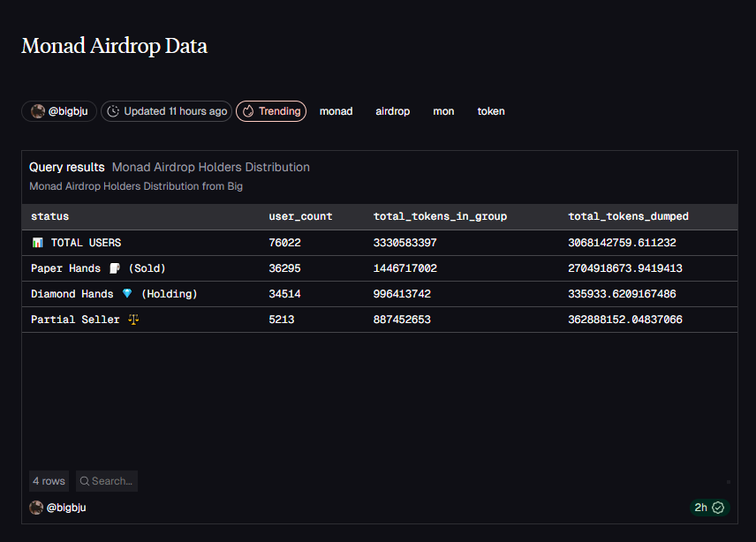Click dumped value 3068142759.611232
The width and height of the screenshot is (756, 542).
click(622, 243)
